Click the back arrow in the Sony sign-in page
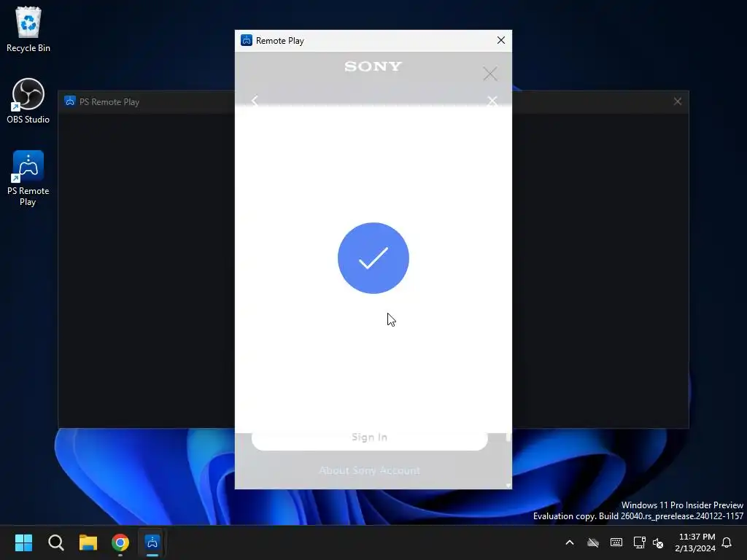747x560 pixels. (x=255, y=101)
